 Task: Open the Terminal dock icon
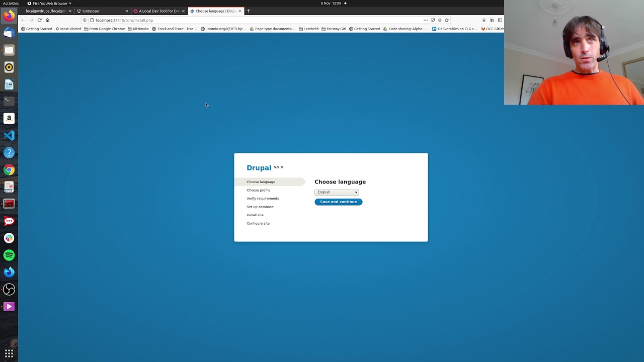pos(9,101)
